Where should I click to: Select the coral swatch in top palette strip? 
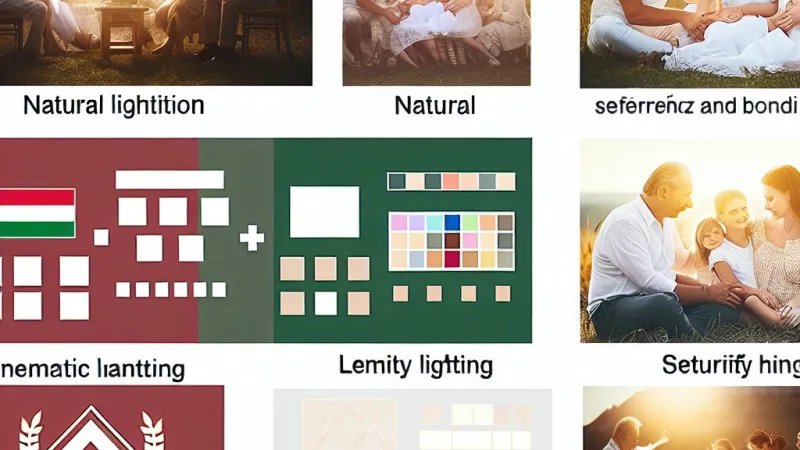(x=451, y=182)
